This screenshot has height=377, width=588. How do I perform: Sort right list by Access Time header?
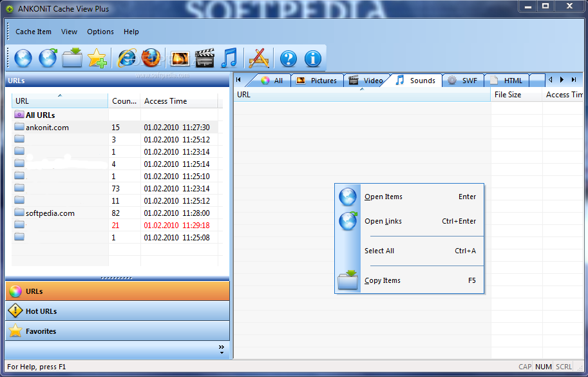564,95
